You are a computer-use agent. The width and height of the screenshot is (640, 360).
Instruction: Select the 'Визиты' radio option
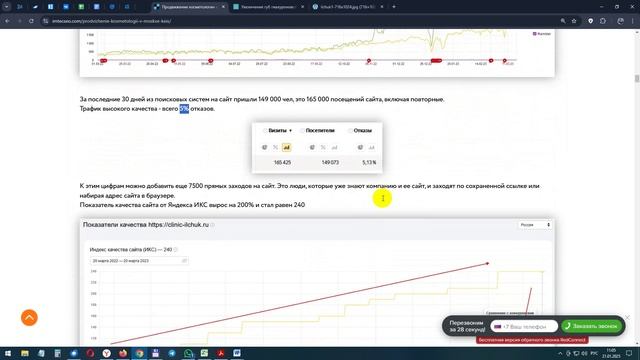pos(265,131)
